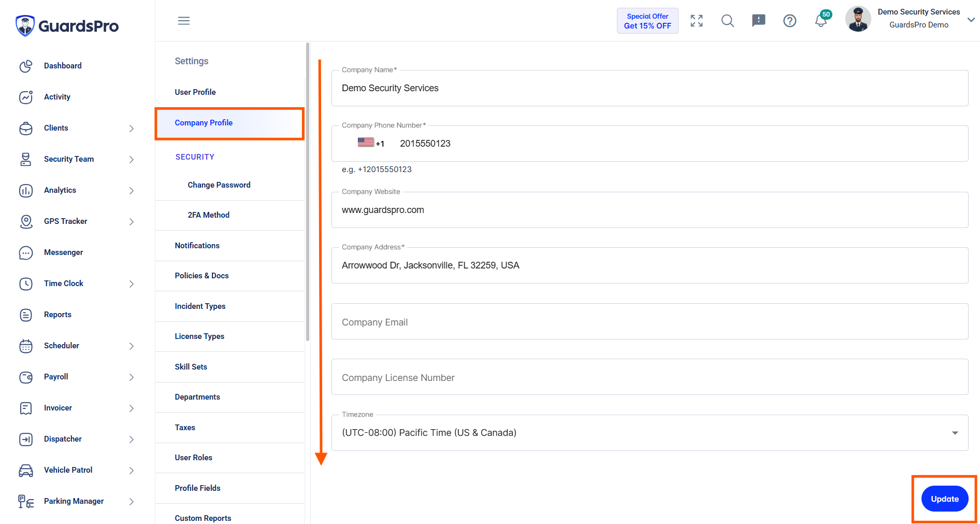Expand the Dispatcher submenu chevron
The image size is (980, 524).
(132, 440)
